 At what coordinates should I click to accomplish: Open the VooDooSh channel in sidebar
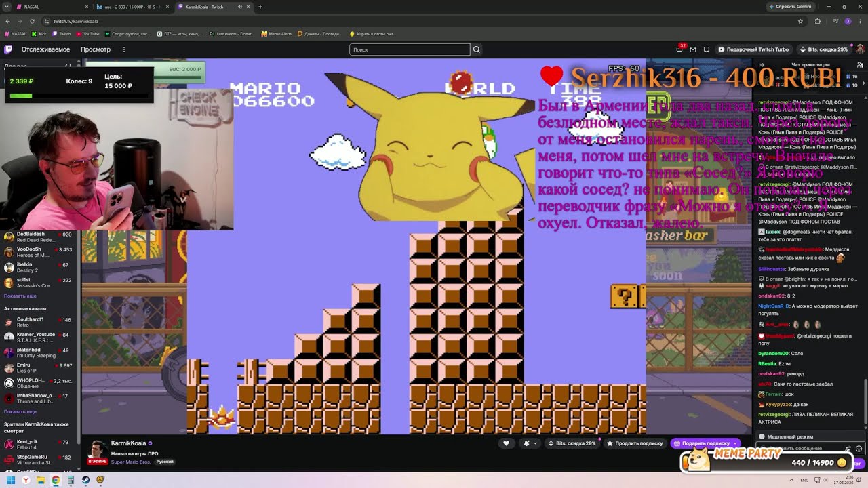pyautogui.click(x=39, y=252)
